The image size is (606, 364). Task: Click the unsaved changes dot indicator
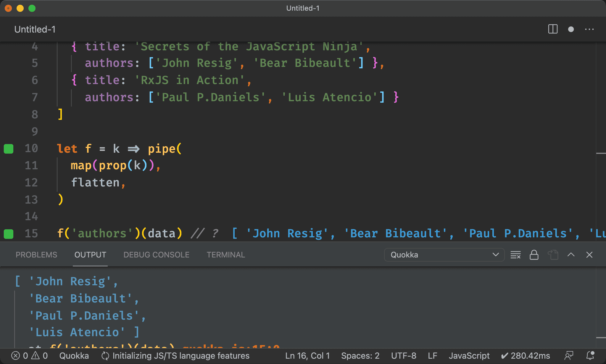tap(571, 29)
